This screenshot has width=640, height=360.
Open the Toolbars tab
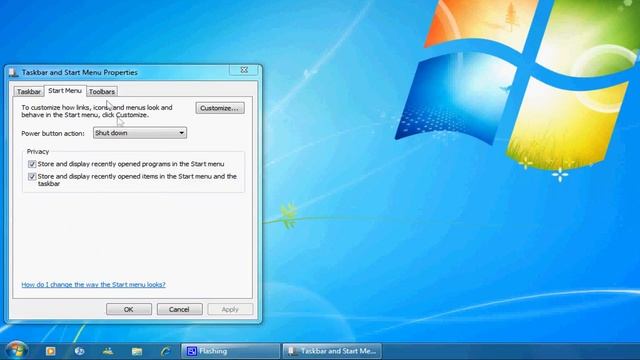[x=102, y=91]
